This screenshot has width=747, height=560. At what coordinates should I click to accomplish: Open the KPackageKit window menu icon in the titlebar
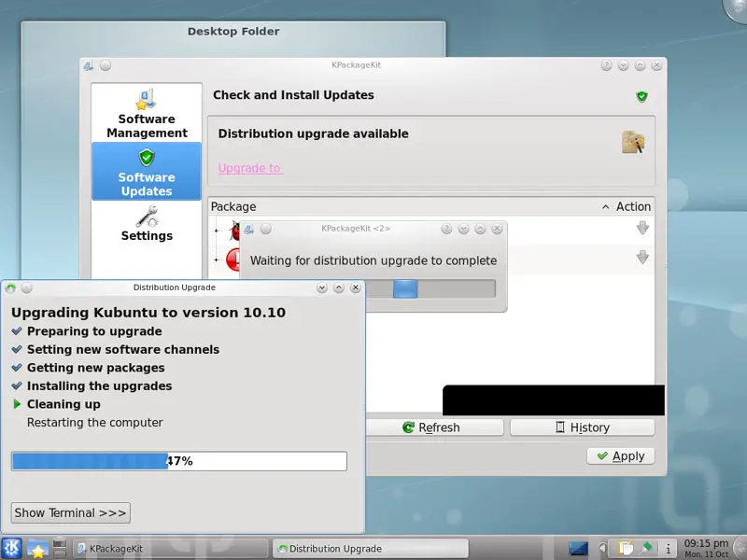pyautogui.click(x=88, y=66)
